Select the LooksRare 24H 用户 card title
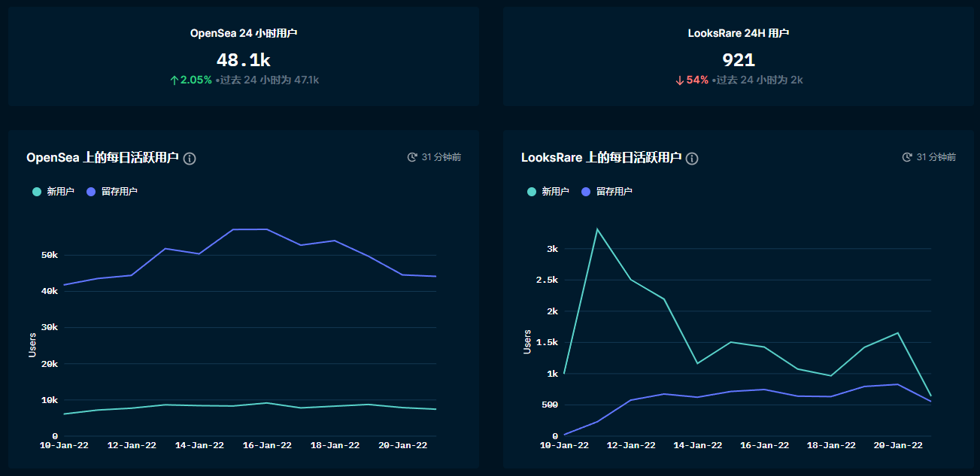 pyautogui.click(x=739, y=33)
